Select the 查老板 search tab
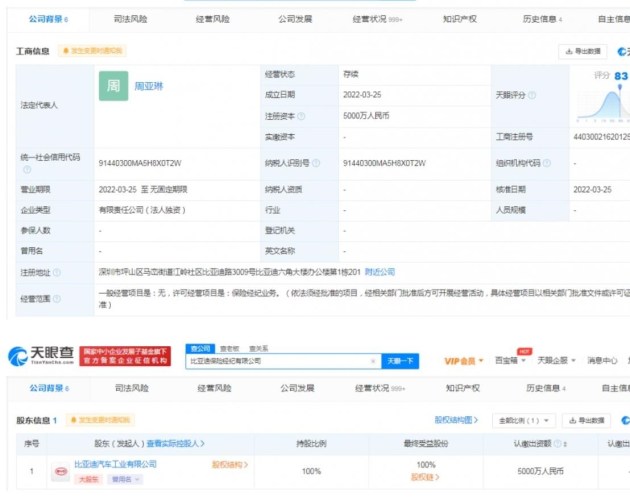Viewport: 630px width, 498px height. tap(230, 348)
